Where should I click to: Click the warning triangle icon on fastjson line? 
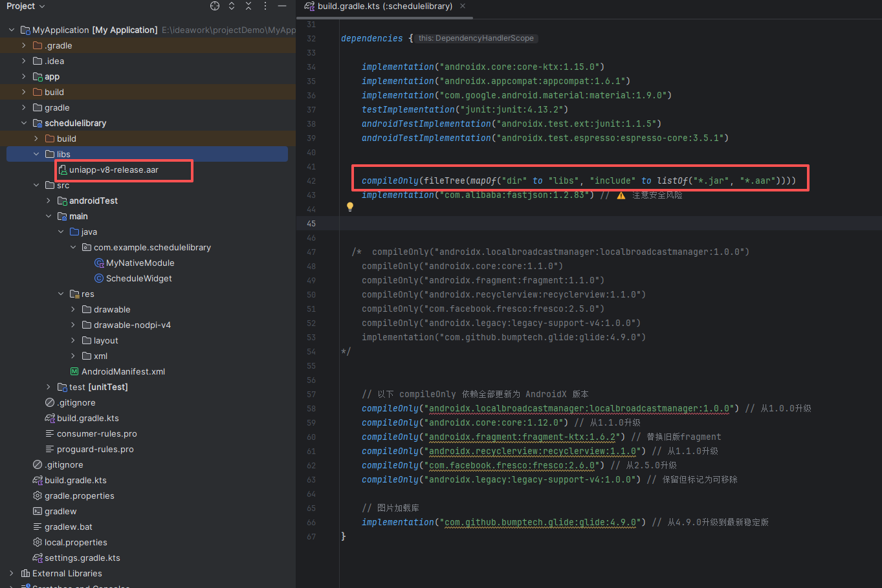(x=621, y=195)
